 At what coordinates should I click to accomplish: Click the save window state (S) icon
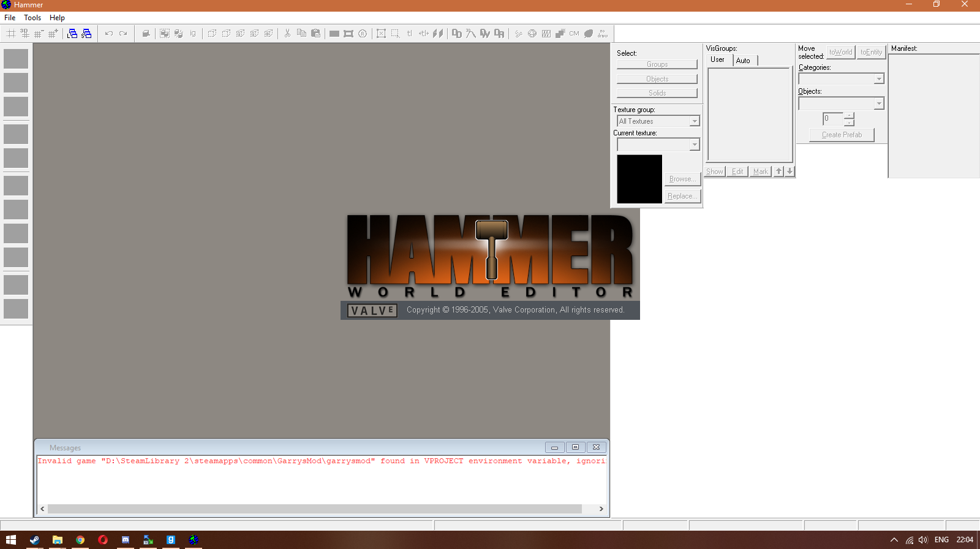coord(86,34)
